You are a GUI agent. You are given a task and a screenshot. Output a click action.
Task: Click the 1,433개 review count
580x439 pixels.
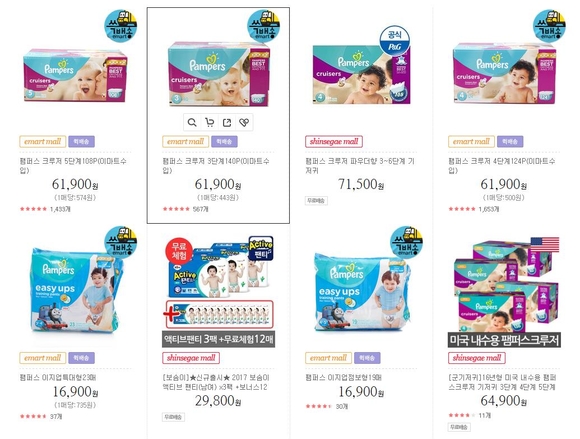coord(60,209)
